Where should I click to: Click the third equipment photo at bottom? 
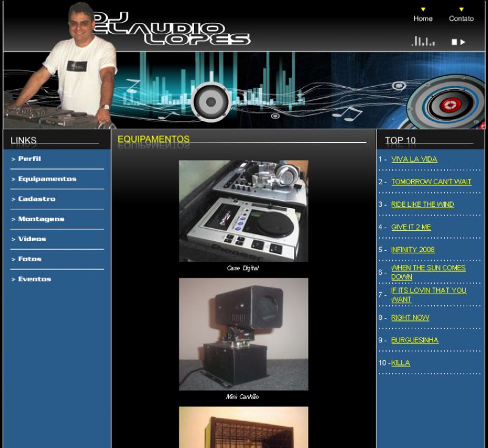click(243, 427)
